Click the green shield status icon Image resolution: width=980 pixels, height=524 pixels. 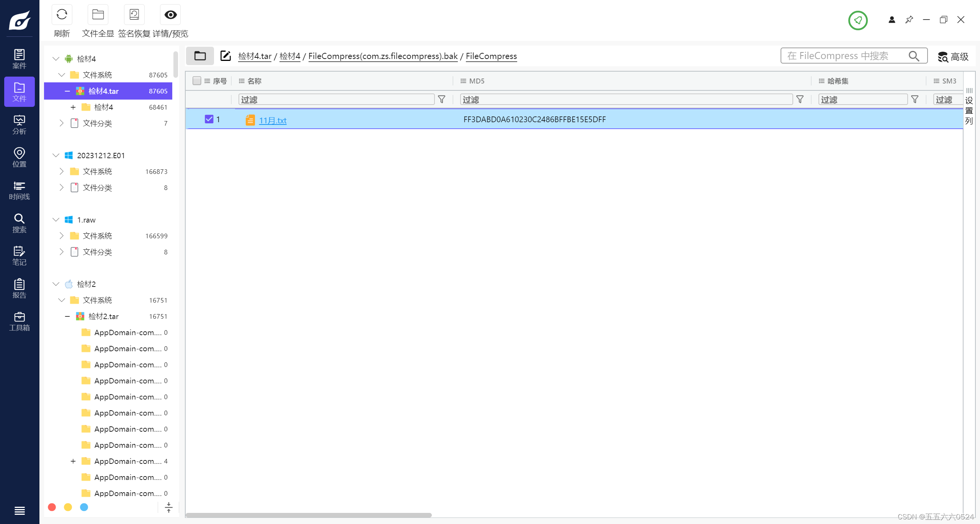(x=857, y=20)
